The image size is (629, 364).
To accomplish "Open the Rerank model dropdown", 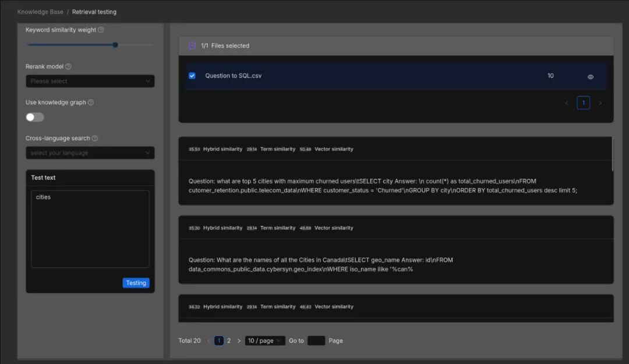I will pos(90,81).
